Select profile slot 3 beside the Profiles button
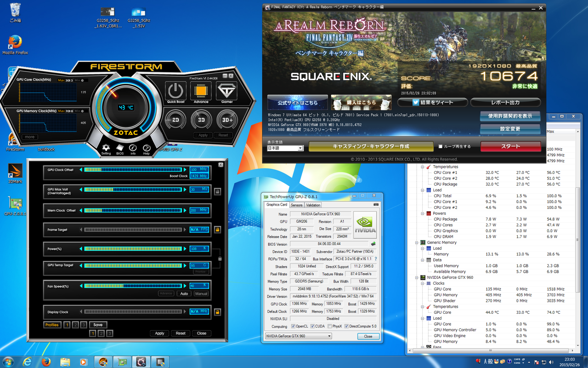Viewport: 588px width, 368px height. pos(84,325)
